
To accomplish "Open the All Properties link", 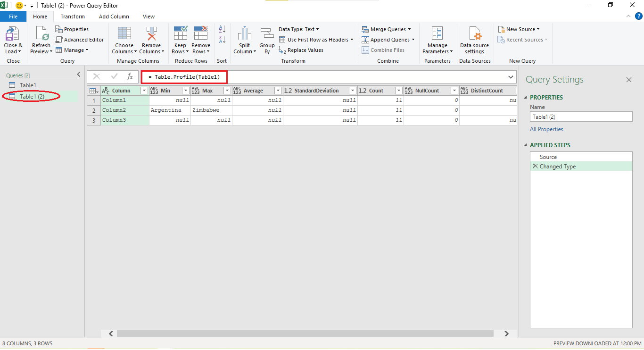I will [546, 129].
